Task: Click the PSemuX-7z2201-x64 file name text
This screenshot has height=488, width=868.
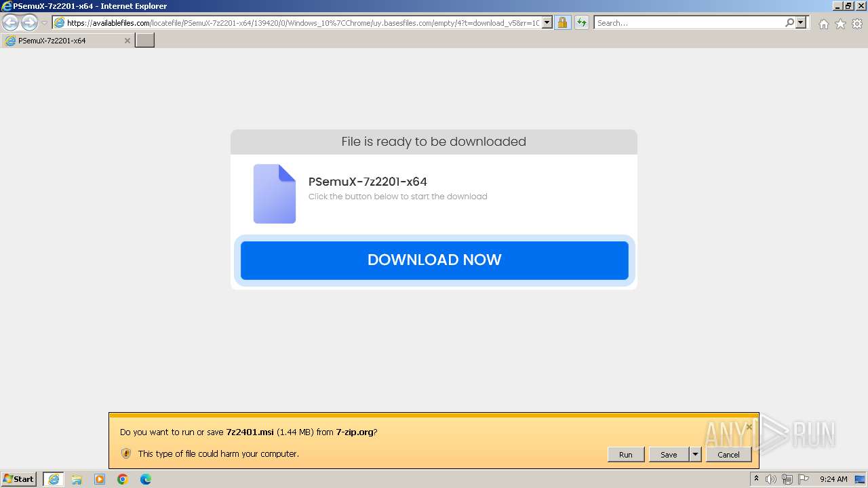Action: point(368,182)
